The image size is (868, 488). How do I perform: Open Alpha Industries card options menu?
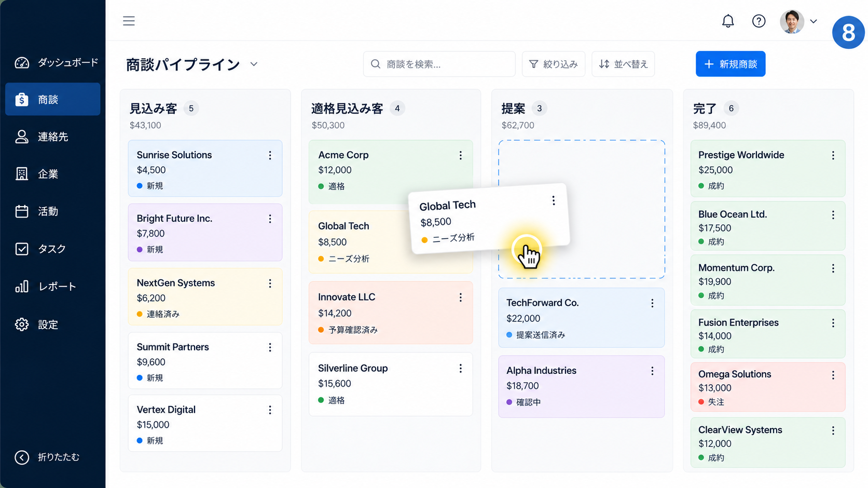[652, 371]
